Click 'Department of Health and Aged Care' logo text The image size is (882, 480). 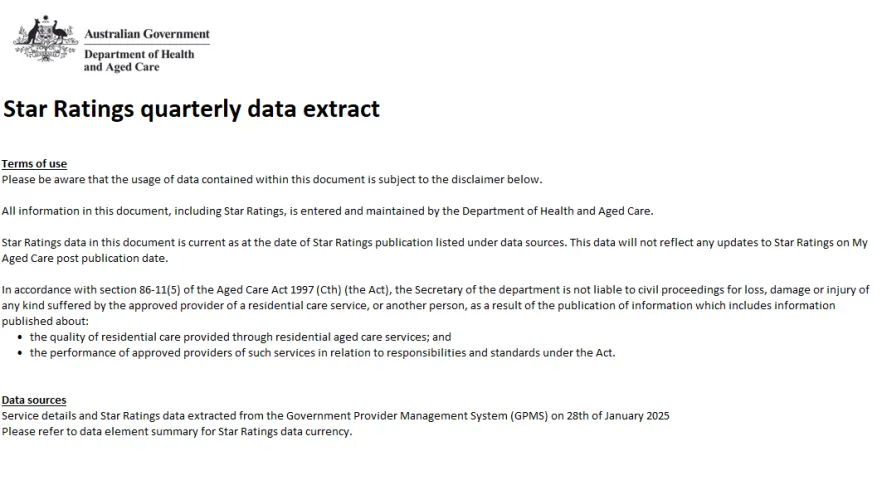[139, 60]
